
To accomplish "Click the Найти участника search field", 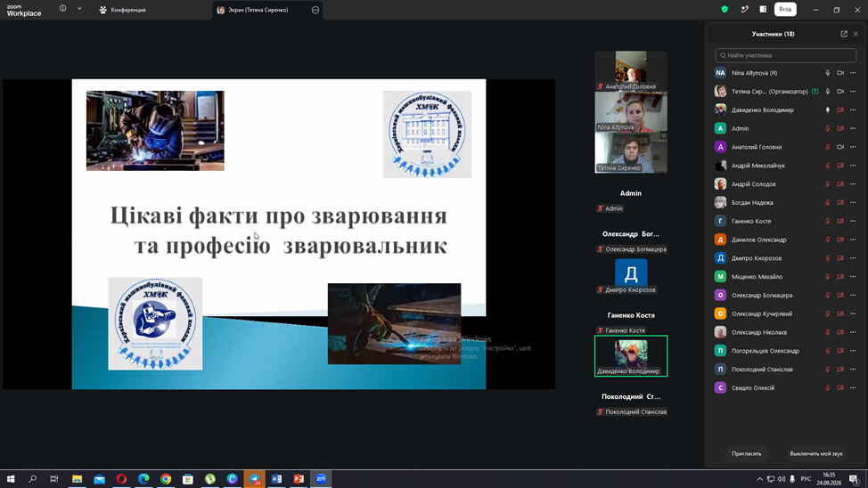I will click(785, 55).
